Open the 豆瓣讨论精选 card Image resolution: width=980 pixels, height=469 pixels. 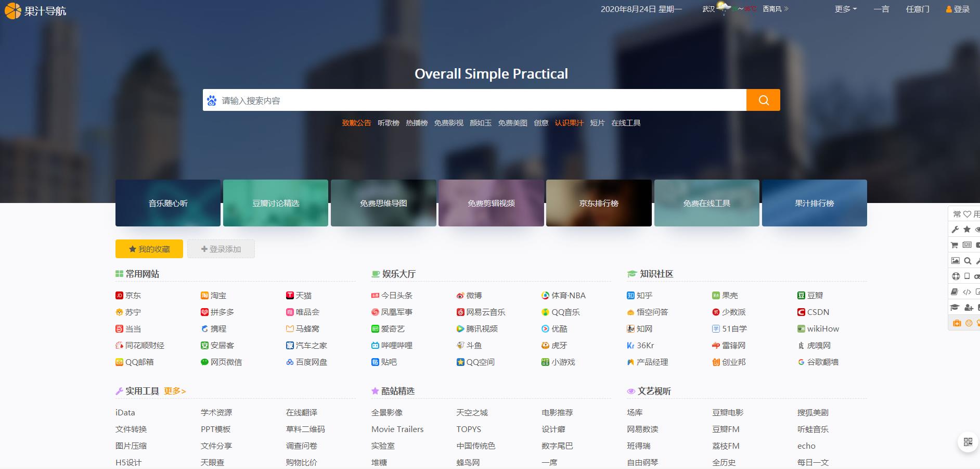(276, 203)
